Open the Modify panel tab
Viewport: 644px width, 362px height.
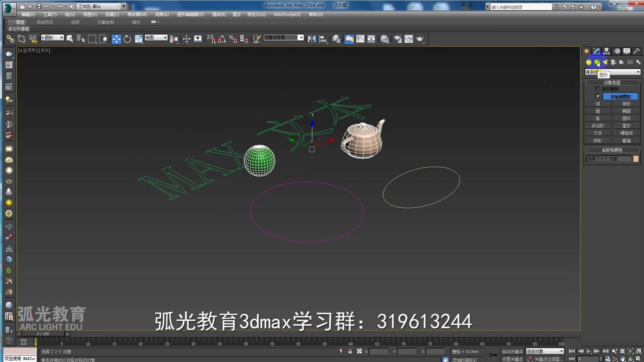click(x=596, y=51)
